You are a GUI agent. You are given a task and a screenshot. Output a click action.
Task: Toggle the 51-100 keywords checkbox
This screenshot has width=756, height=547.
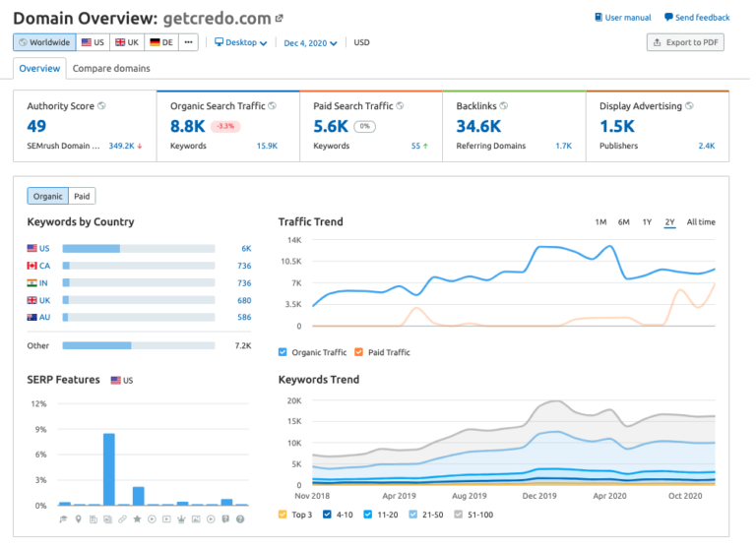tap(459, 515)
